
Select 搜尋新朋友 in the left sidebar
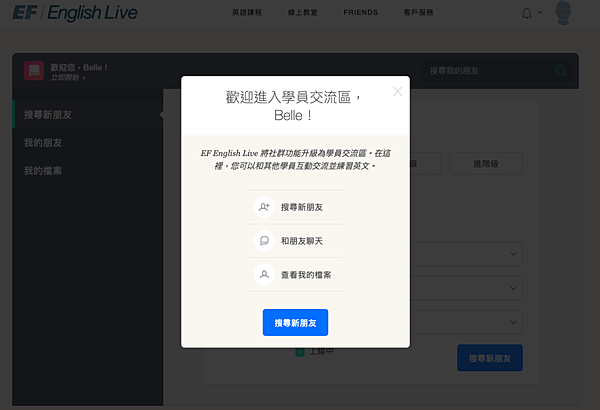click(88, 114)
